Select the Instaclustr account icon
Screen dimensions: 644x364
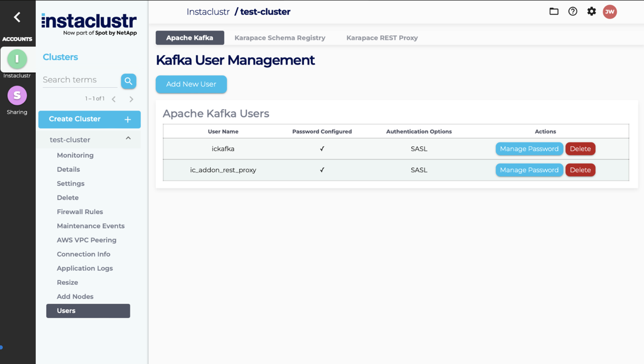click(x=17, y=59)
